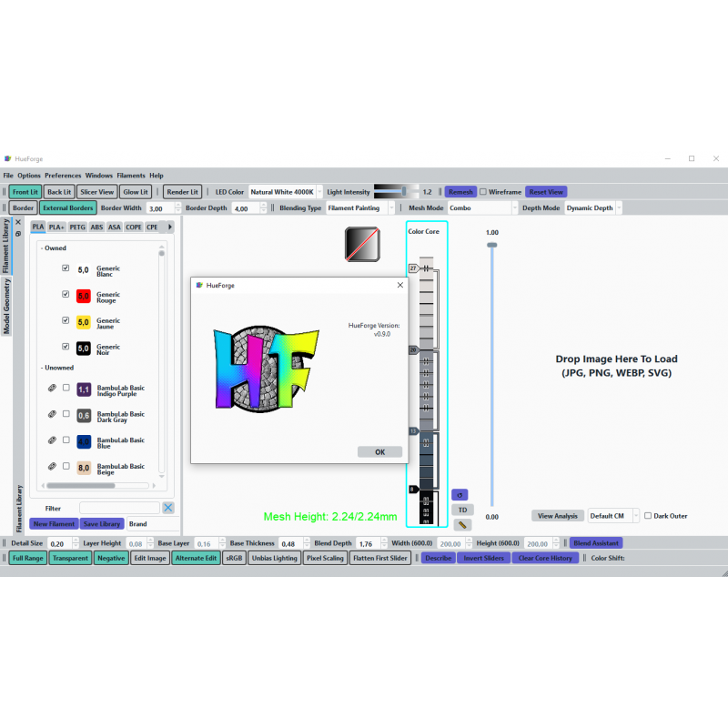Open the Filaments menu
The image size is (728, 728).
click(131, 176)
